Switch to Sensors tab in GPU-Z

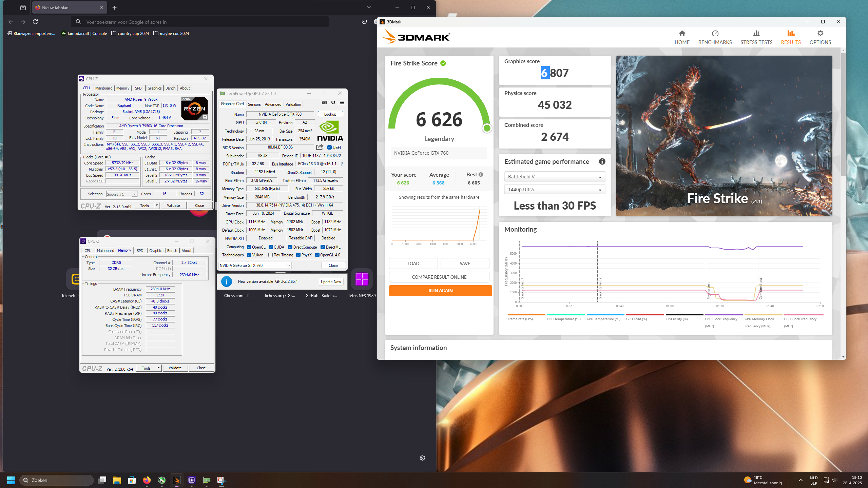254,104
